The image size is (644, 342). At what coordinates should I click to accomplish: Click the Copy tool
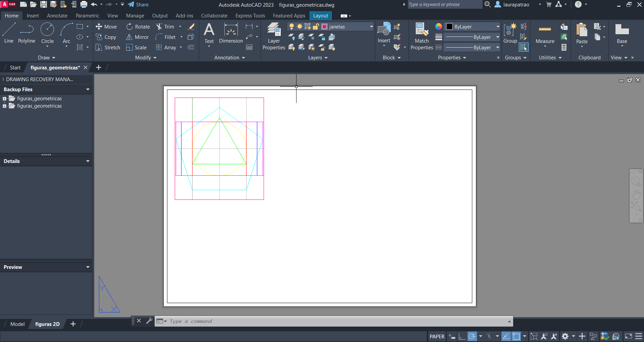tap(106, 37)
